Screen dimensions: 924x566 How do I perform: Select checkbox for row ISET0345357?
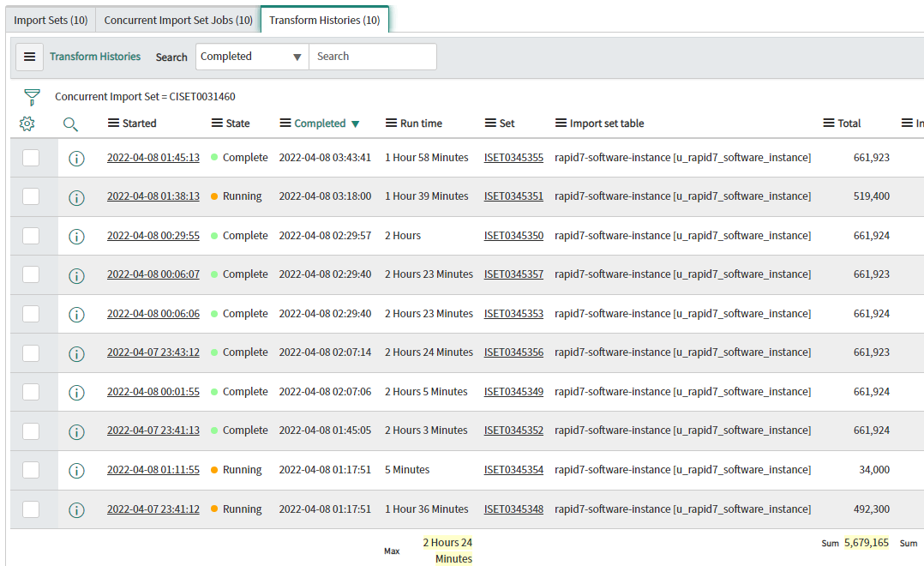(31, 274)
